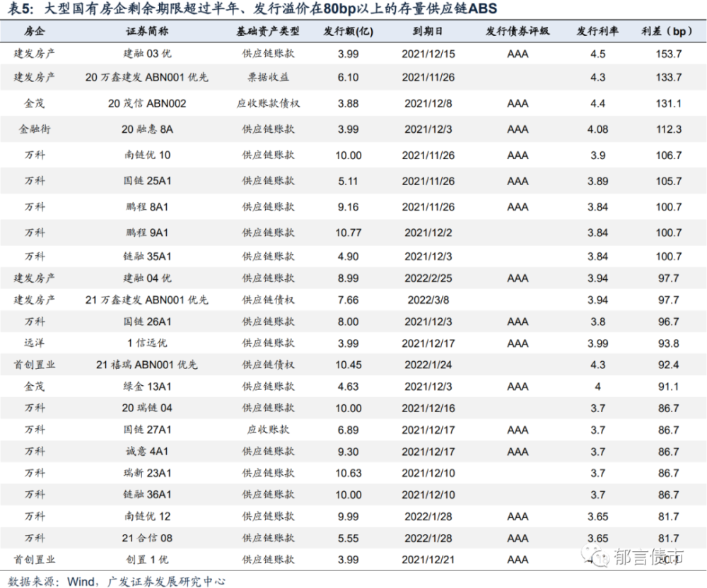707x588 pixels.
Task: Click the 2022/3/8 maturity date cell
Action: point(428,300)
